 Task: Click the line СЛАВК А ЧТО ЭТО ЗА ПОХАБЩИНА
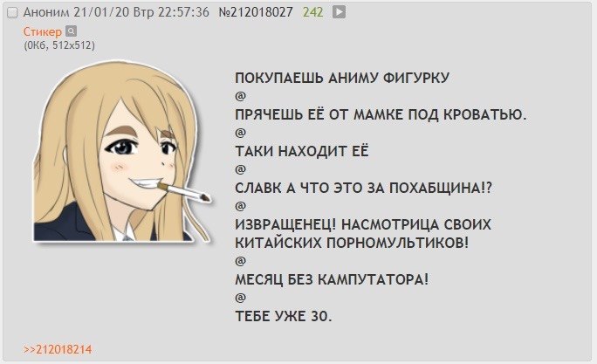click(364, 188)
